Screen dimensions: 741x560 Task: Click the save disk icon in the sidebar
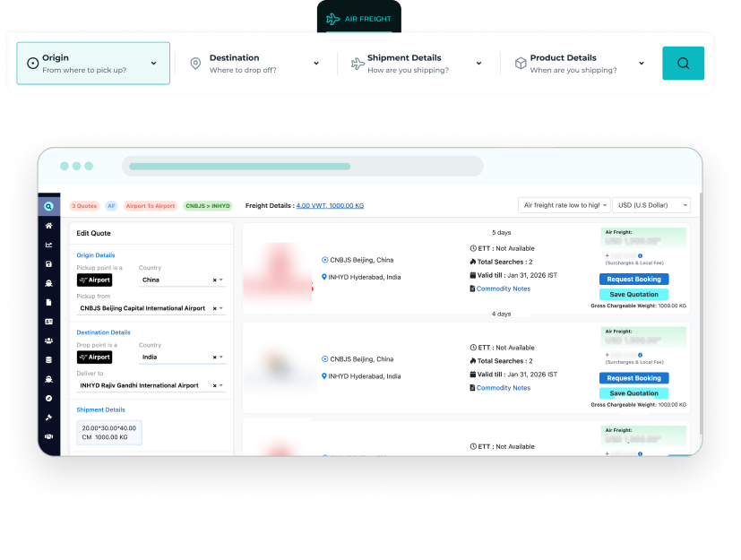(x=48, y=264)
